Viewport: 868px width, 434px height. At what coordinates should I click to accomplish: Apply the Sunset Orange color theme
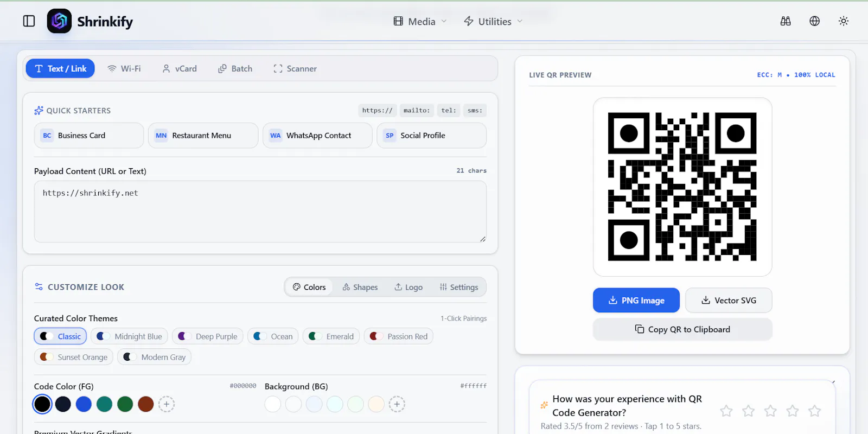(x=74, y=357)
